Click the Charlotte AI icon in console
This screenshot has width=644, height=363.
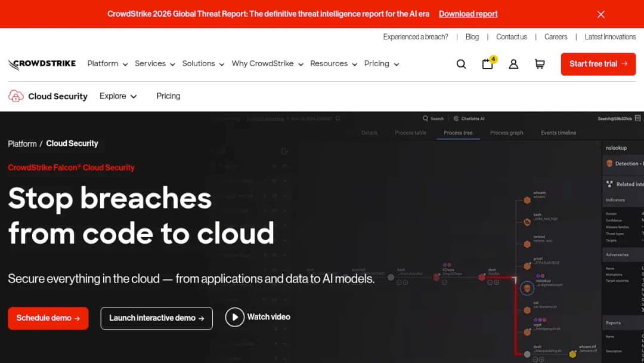tap(456, 118)
